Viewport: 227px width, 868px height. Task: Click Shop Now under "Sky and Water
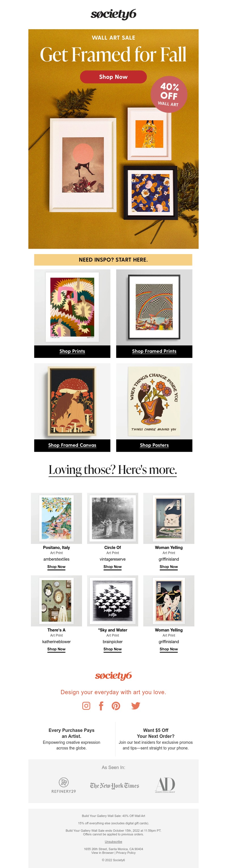click(113, 649)
